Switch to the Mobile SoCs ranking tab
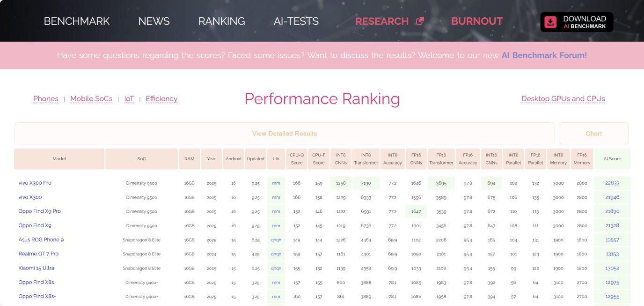 click(x=91, y=99)
